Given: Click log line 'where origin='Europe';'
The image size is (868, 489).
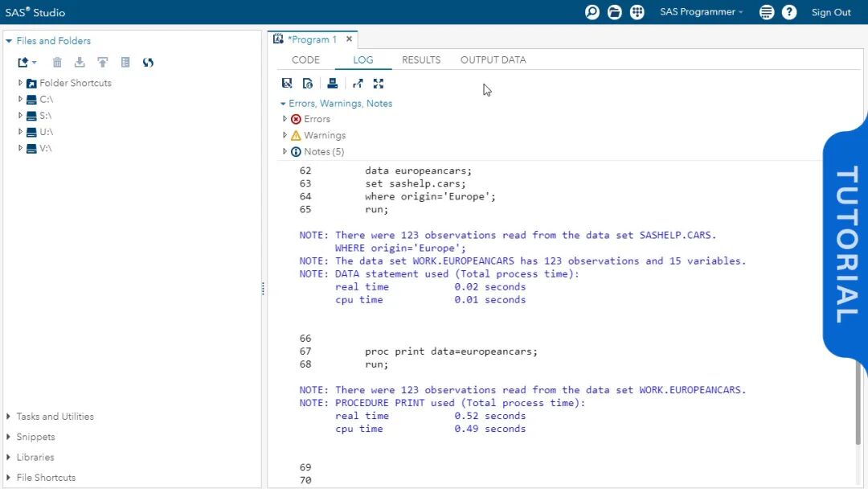Looking at the screenshot, I should coord(430,196).
